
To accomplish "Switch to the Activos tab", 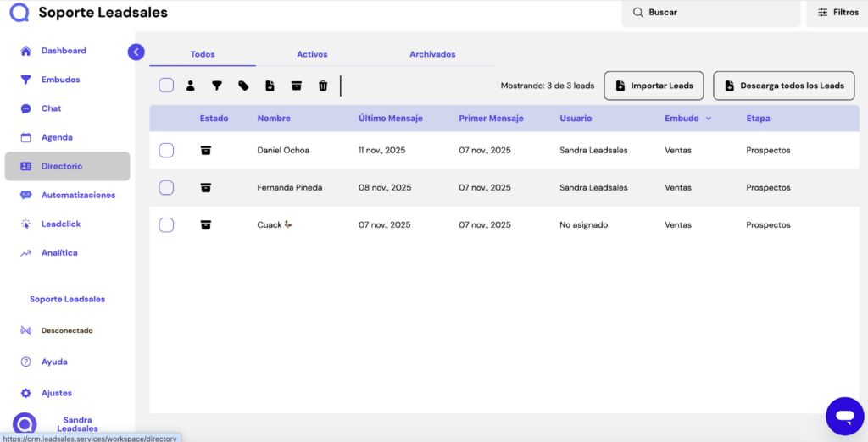I will (312, 54).
